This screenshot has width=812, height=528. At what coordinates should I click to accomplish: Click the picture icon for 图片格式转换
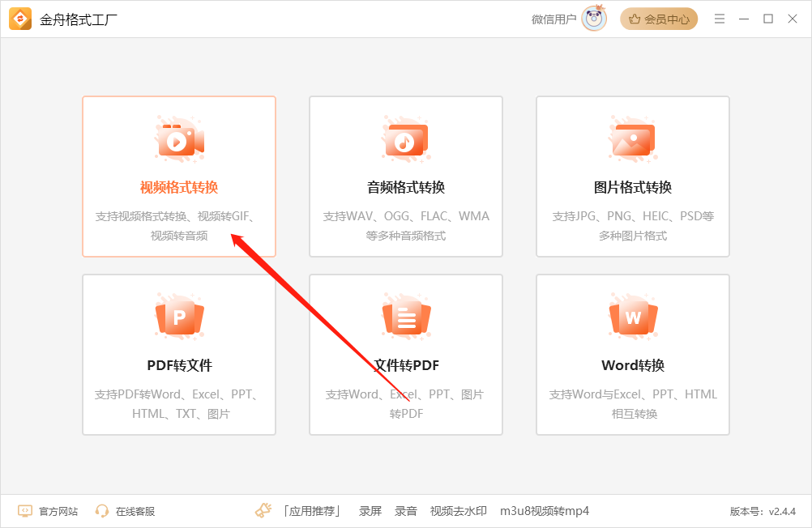click(633, 140)
